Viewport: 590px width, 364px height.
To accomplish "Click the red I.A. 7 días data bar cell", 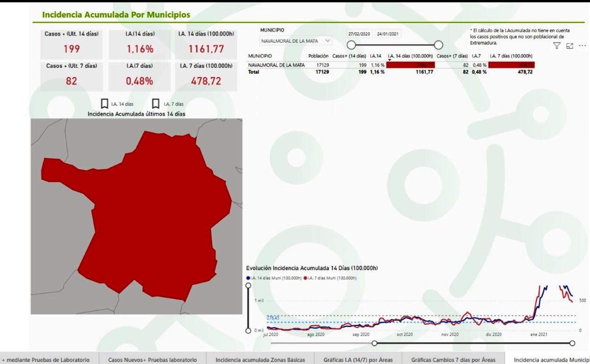I will (512, 65).
